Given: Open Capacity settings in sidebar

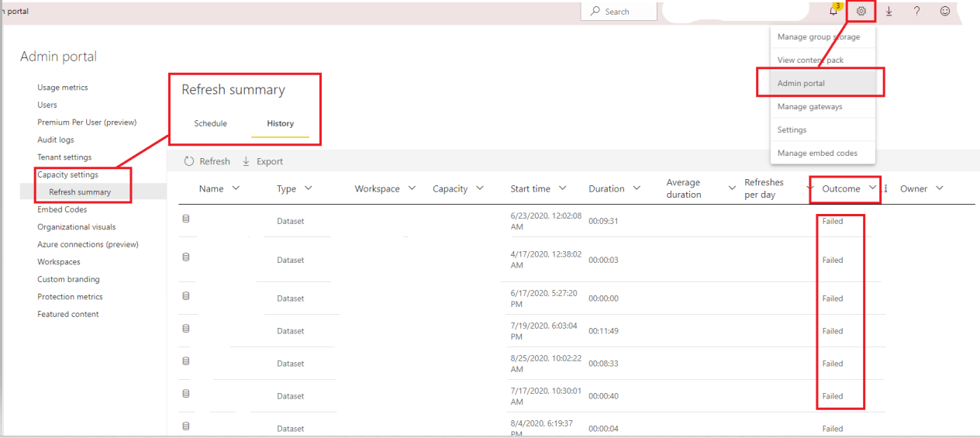Looking at the screenshot, I should (x=67, y=174).
